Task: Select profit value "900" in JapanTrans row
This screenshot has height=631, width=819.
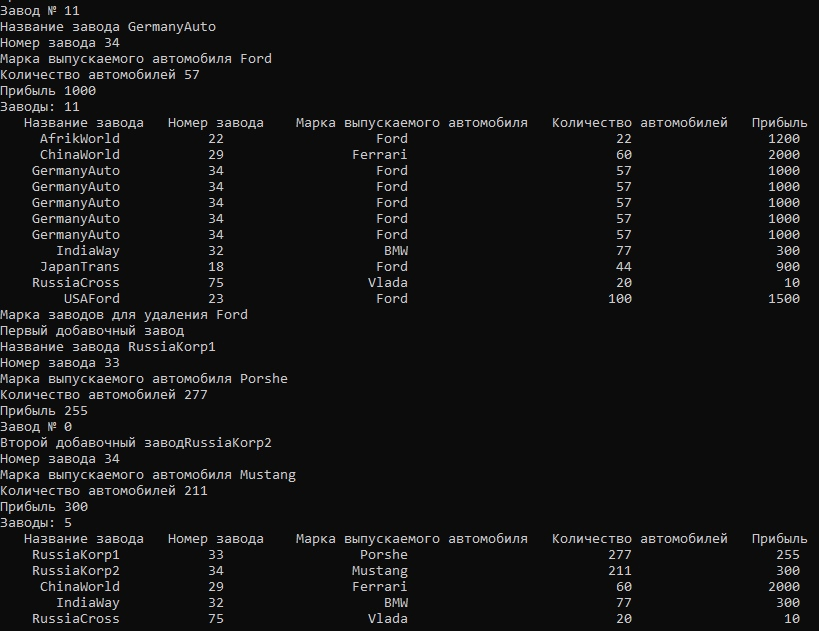Action: (788, 267)
